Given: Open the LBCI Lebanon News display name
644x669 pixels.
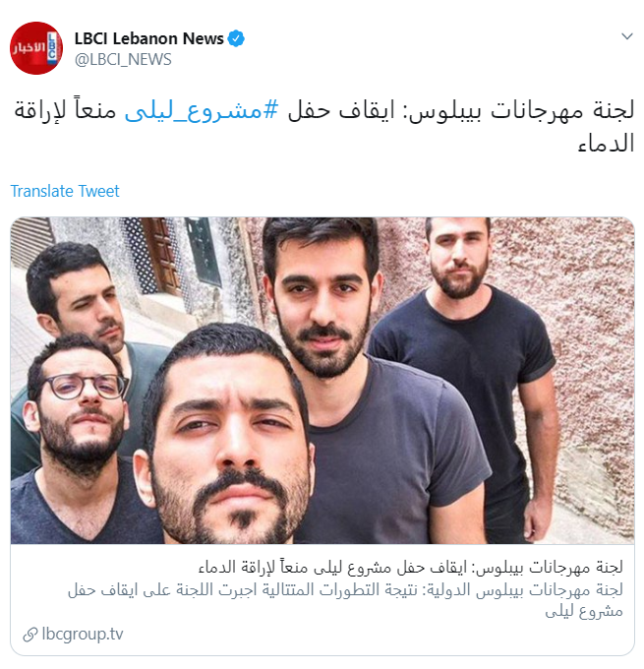Looking at the screenshot, I should (148, 38).
